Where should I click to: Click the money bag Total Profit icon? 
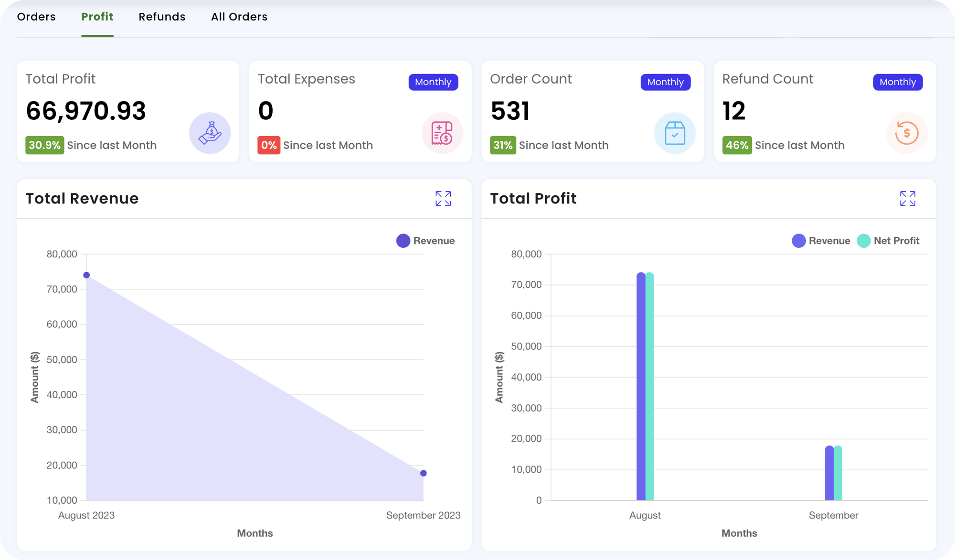210,133
